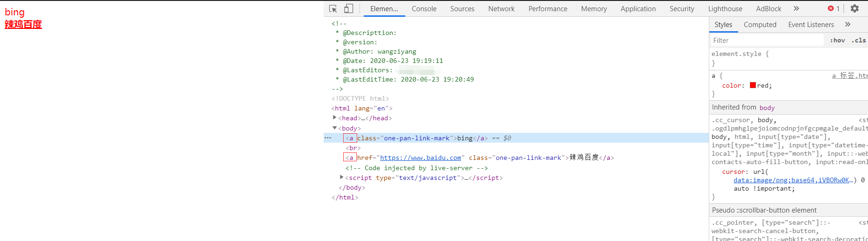This screenshot has height=241, width=868.
Task: Toggle the device toolbar icon
Action: pos(349,9)
